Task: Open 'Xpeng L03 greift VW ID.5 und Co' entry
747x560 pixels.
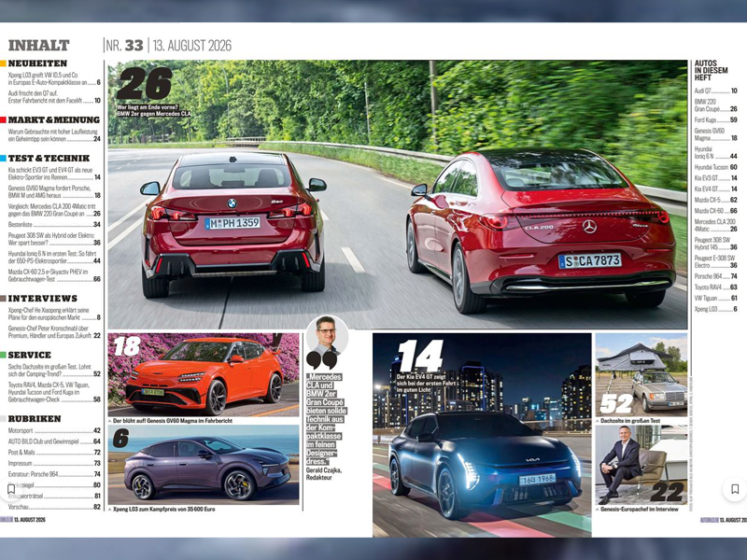Action: tap(54, 78)
